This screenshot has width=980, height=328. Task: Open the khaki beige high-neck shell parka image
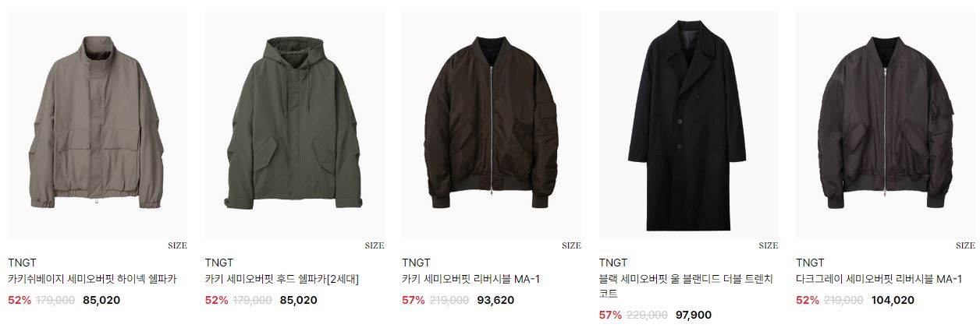tap(98, 125)
